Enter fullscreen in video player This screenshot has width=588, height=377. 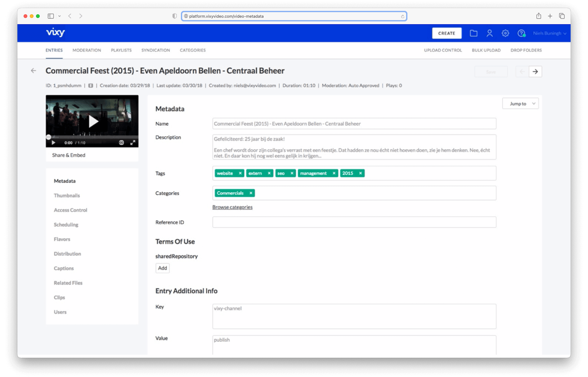(132, 143)
